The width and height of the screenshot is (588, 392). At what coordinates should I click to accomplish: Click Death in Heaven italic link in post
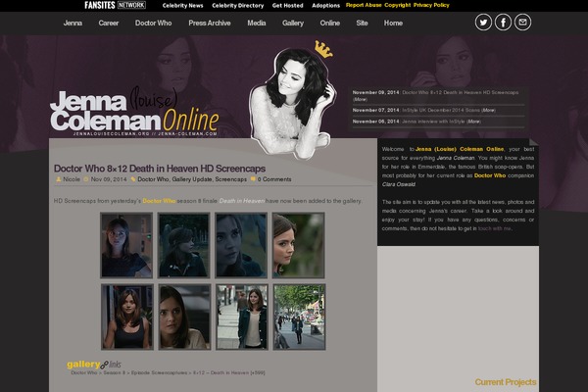[241, 201]
